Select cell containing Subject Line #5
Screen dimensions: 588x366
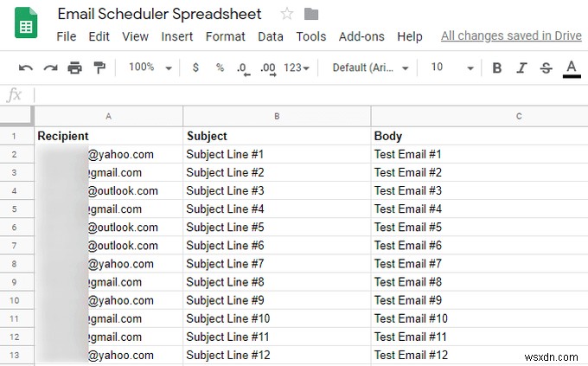coord(277,228)
